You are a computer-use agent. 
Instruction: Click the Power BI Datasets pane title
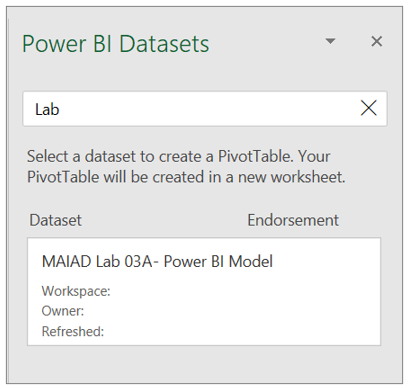(115, 44)
